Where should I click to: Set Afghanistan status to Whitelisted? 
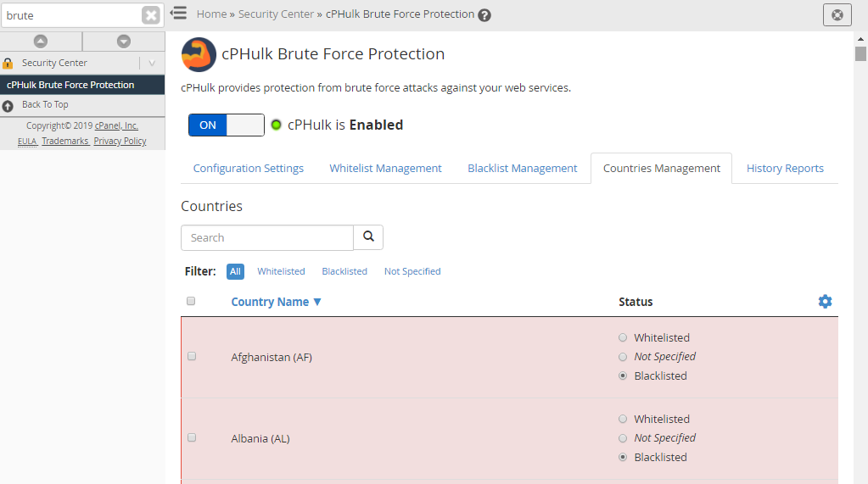[x=623, y=337]
